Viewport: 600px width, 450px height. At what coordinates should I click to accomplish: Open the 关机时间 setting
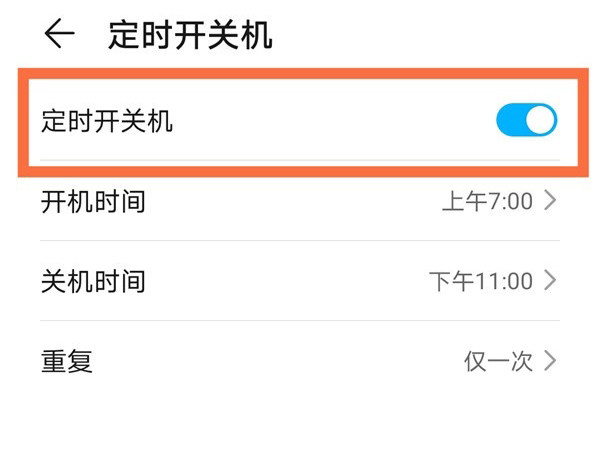pyautogui.click(x=93, y=282)
